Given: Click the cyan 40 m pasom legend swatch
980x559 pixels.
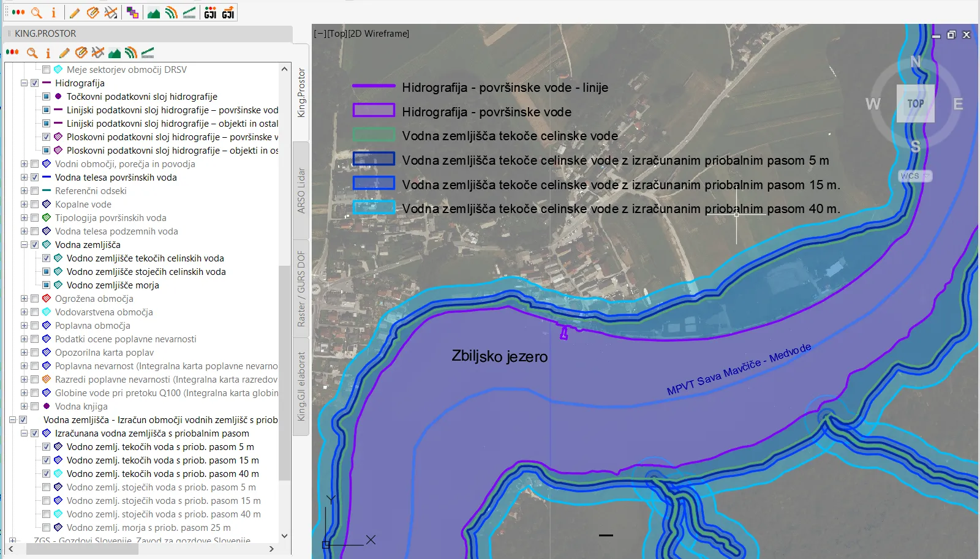Looking at the screenshot, I should tap(374, 208).
